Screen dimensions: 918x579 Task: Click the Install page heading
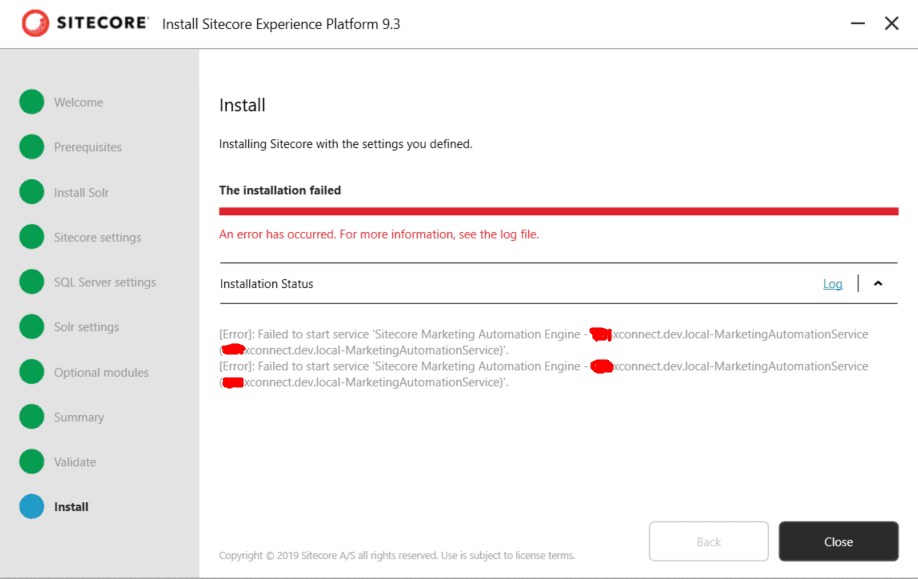coord(242,105)
